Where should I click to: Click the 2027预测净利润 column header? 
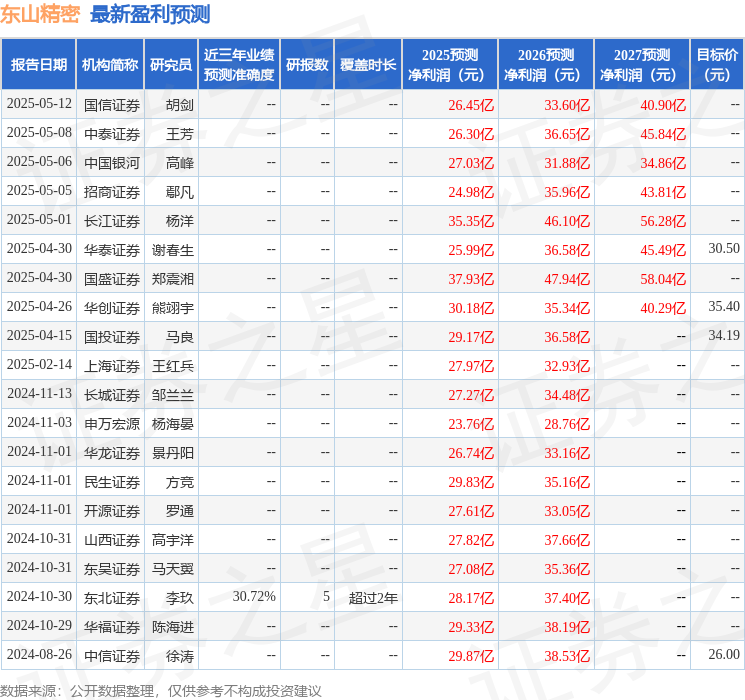tap(642, 65)
